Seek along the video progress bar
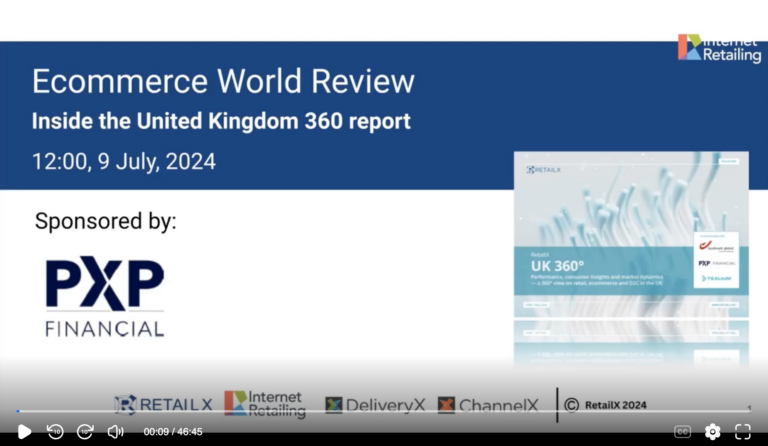Image resolution: width=768 pixels, height=446 pixels. (384, 411)
